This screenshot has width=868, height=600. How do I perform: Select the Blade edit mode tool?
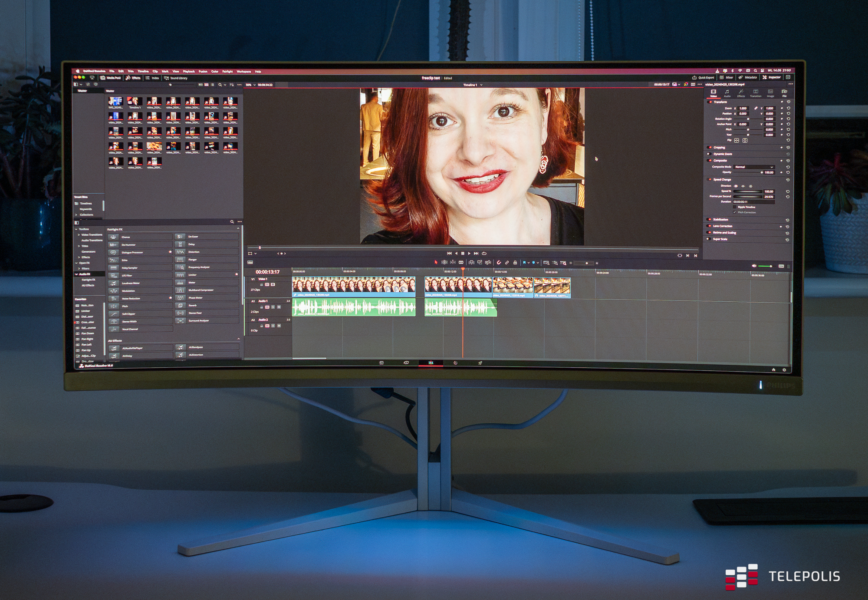461,262
